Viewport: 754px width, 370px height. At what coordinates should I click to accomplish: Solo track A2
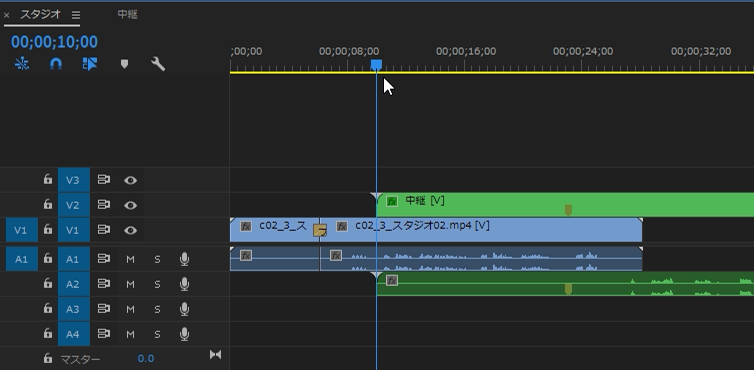[x=157, y=284]
